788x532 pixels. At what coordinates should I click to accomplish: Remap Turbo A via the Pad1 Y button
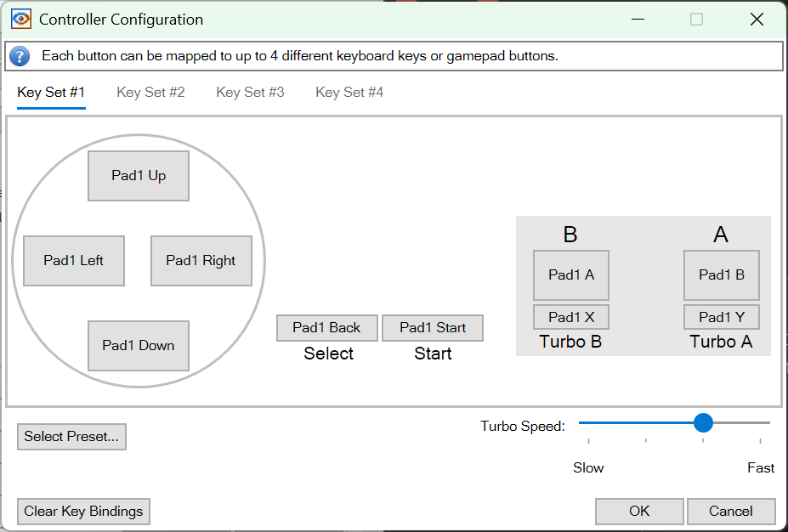point(721,316)
